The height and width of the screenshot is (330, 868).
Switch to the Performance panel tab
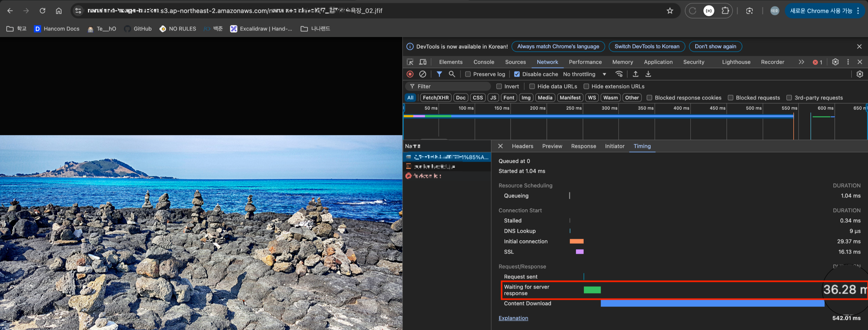coord(585,62)
